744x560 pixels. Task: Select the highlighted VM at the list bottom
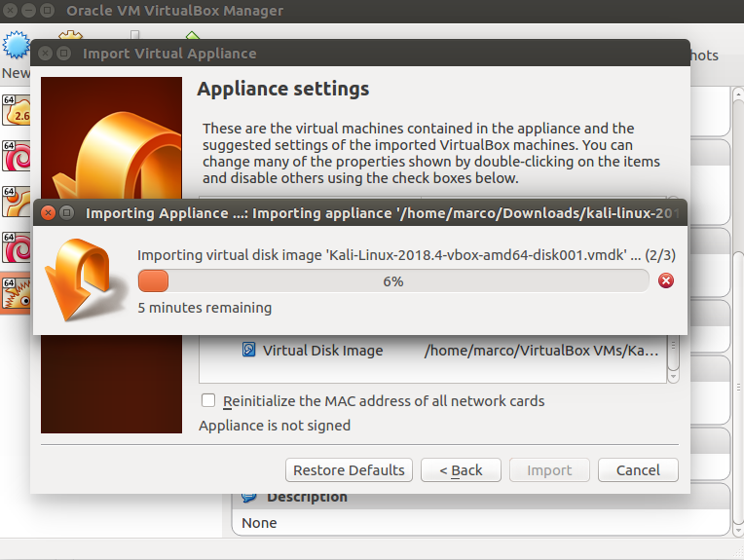click(17, 293)
